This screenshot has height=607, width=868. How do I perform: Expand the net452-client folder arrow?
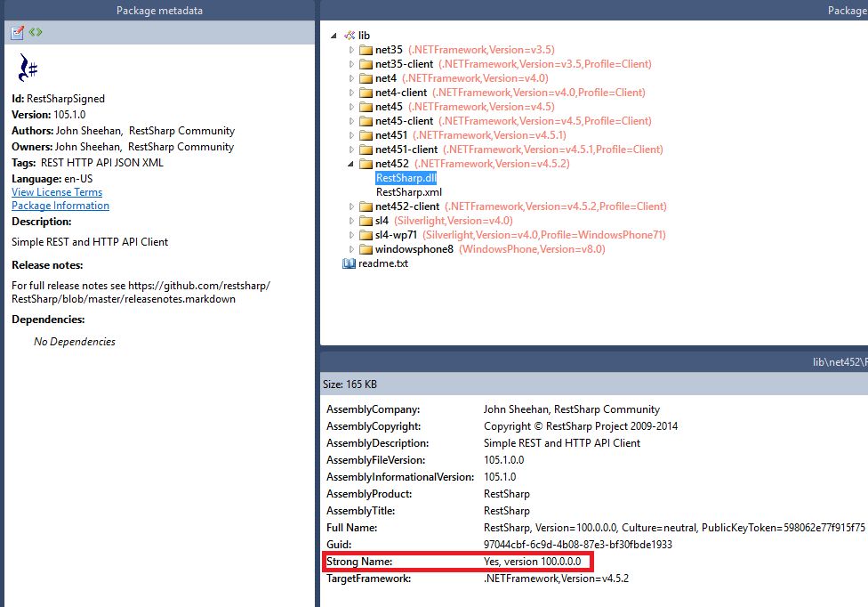[x=351, y=206]
